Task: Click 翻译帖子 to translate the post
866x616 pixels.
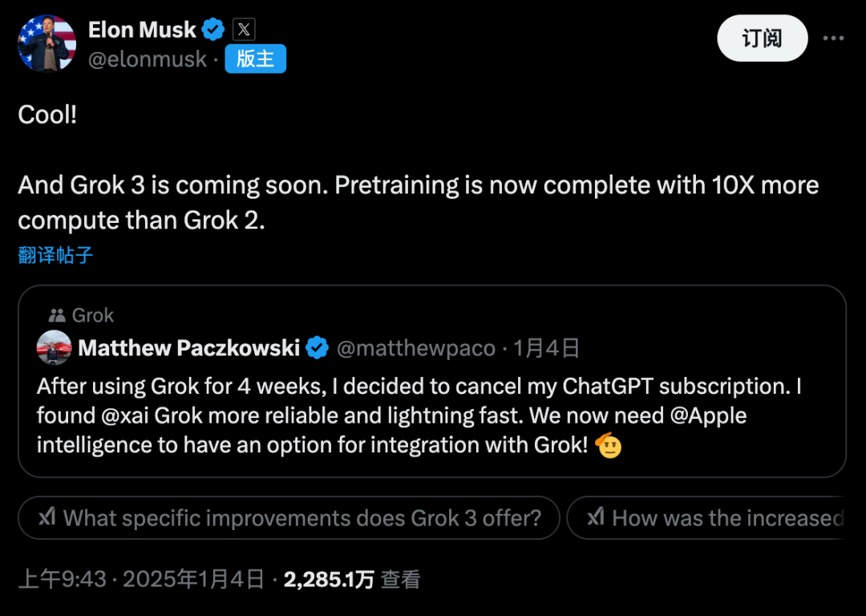Action: click(x=55, y=255)
